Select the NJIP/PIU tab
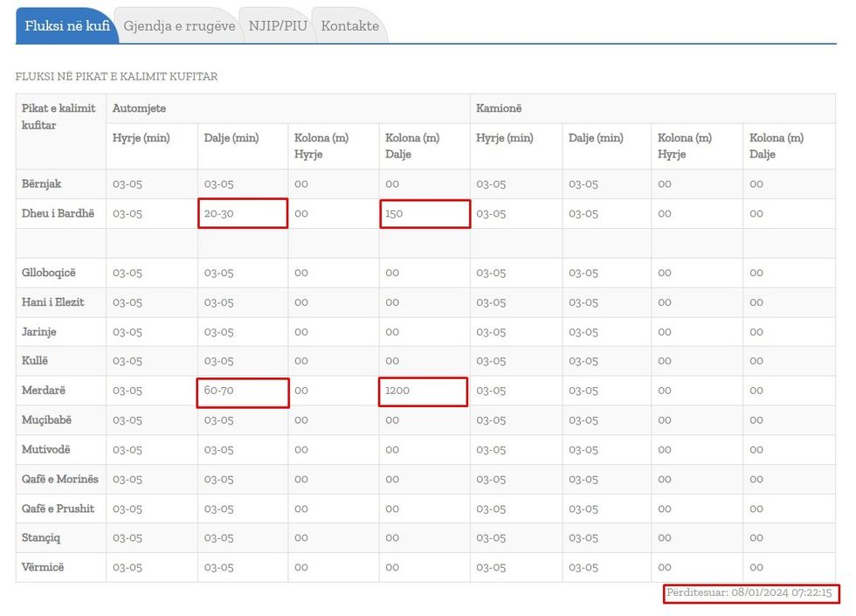 point(277,26)
